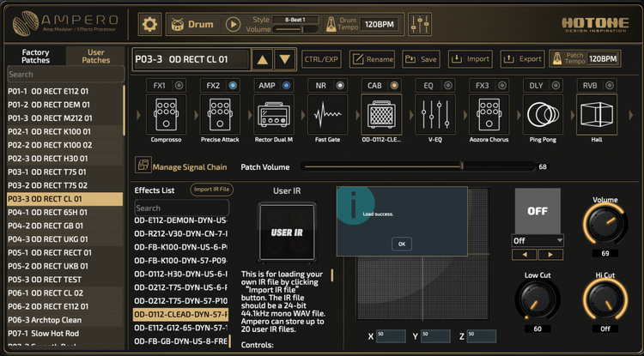Click the AMPERO logo
Image resolution: width=644 pixels, height=356 pixels.
(x=65, y=24)
